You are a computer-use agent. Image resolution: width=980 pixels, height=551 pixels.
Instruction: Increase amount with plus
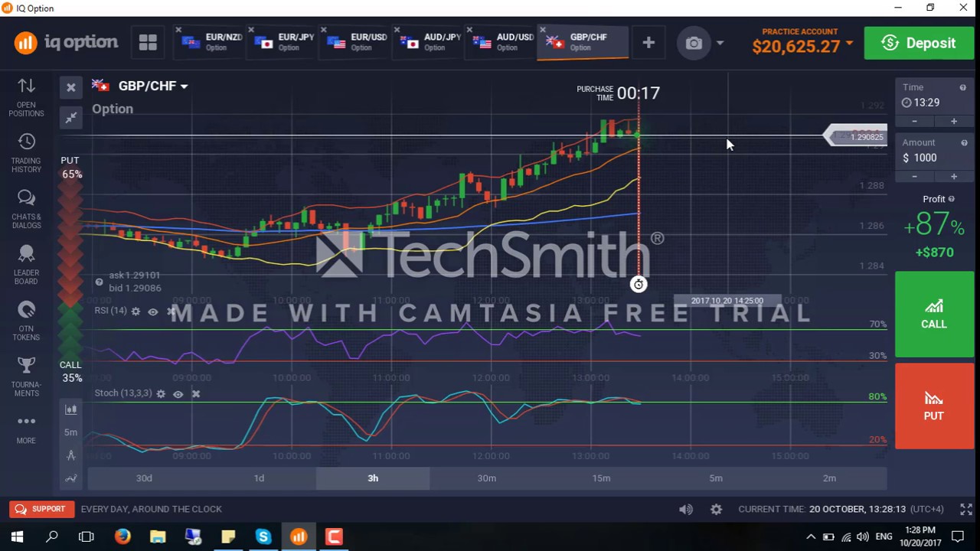point(954,177)
